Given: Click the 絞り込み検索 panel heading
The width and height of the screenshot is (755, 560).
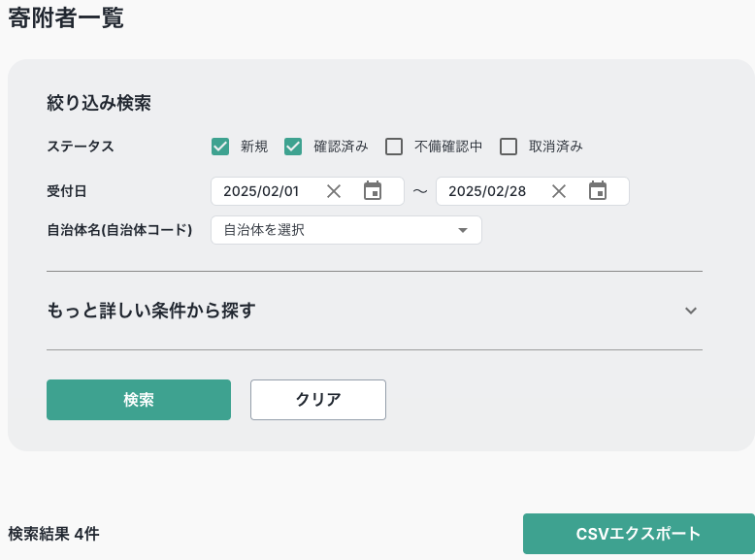Looking at the screenshot, I should coord(98,103).
